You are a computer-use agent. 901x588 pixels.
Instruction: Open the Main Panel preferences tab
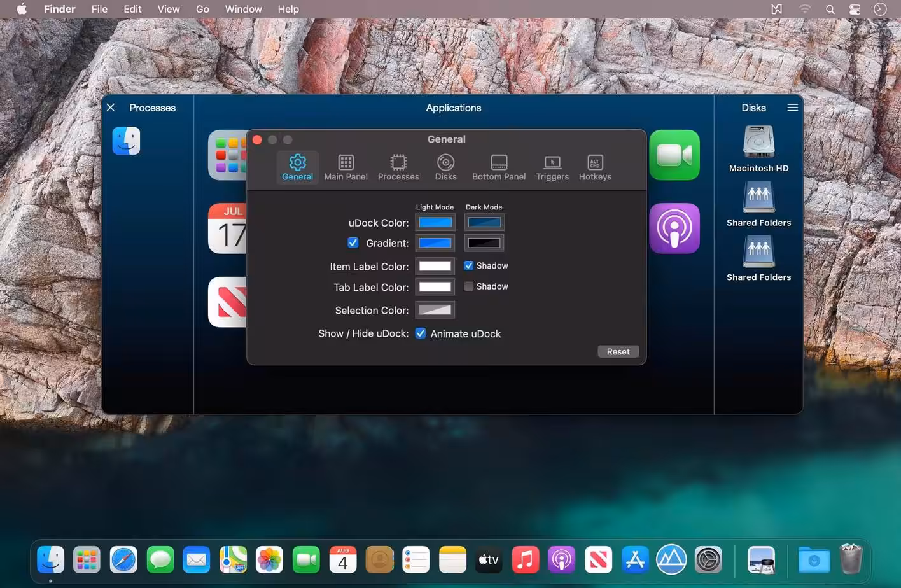tap(346, 168)
